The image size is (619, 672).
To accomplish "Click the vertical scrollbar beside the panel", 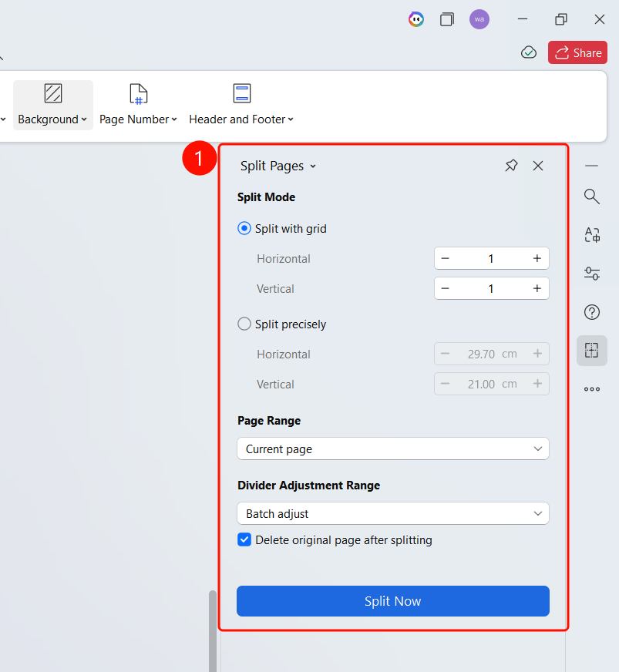I will coord(212,631).
